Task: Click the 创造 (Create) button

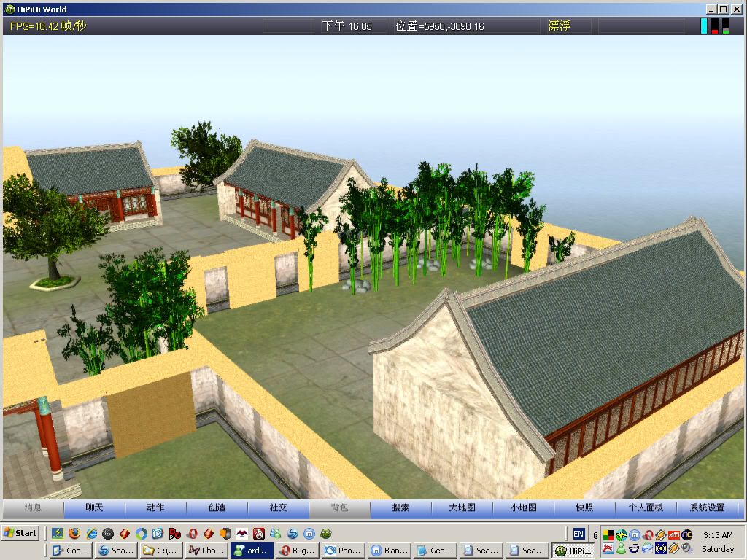Action: pyautogui.click(x=217, y=508)
